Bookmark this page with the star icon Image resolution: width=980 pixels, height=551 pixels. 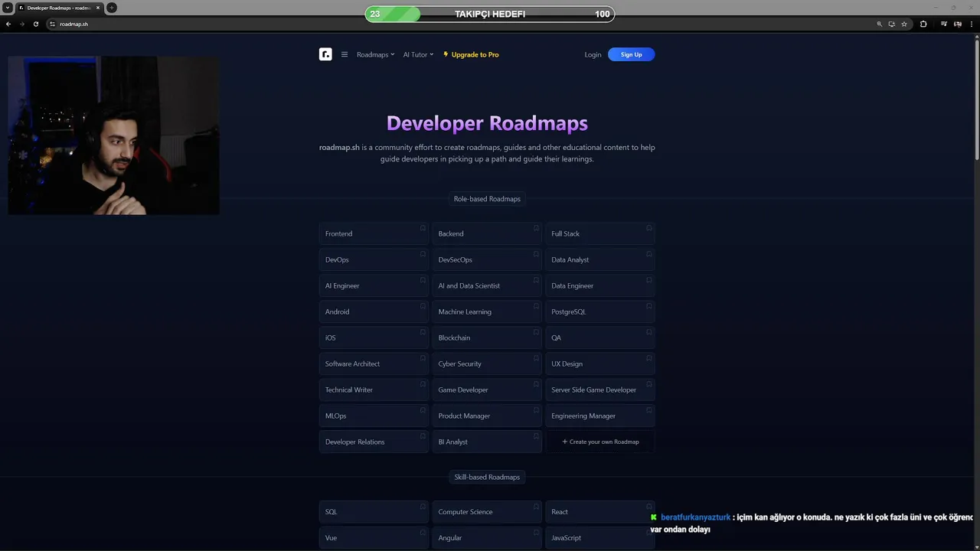coord(904,24)
